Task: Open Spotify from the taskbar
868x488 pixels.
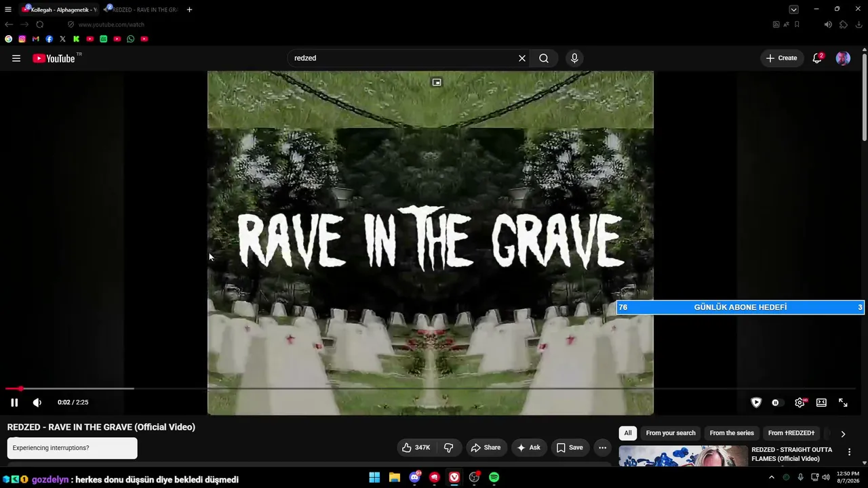Action: pyautogui.click(x=494, y=478)
